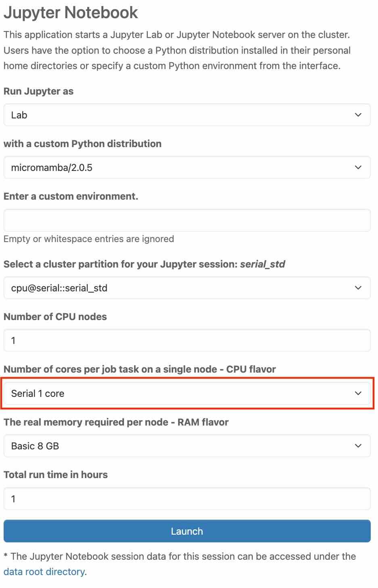378x588 pixels.
Task: Click the chevron arrow beside micromamba/2.0.5
Action: [358, 168]
